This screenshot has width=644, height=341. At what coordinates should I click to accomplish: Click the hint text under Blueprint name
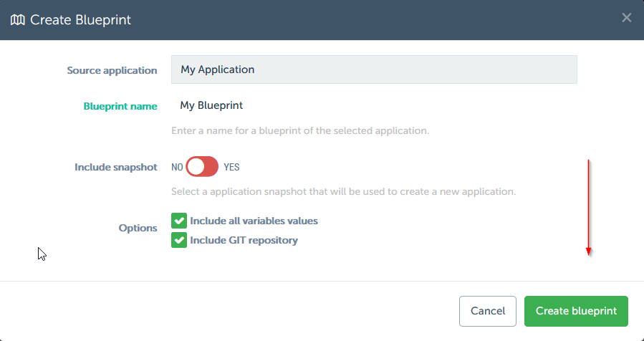(x=299, y=131)
